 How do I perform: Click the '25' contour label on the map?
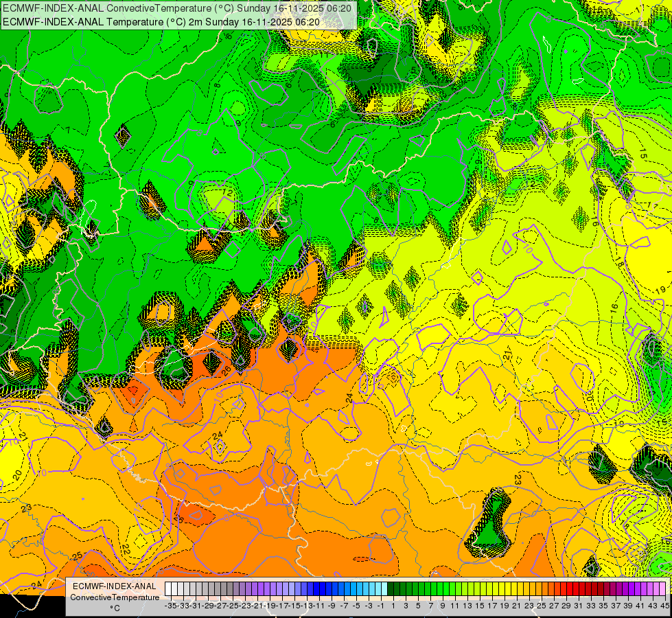78,556
